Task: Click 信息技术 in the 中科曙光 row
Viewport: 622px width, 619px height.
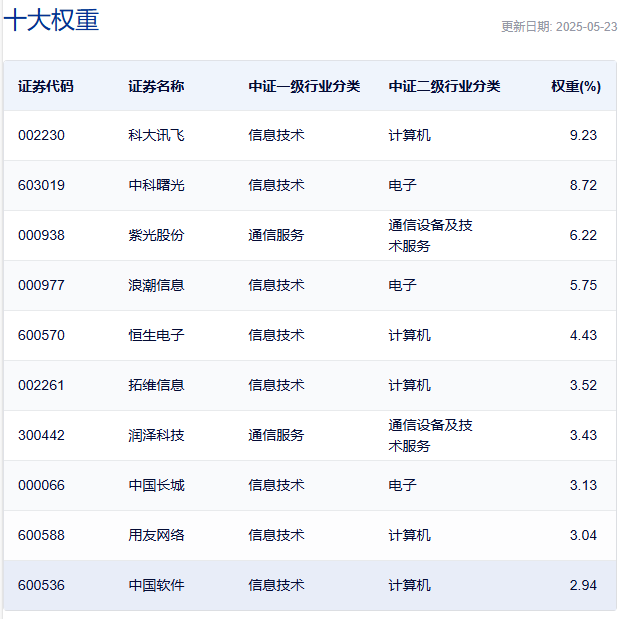Action: pos(276,185)
